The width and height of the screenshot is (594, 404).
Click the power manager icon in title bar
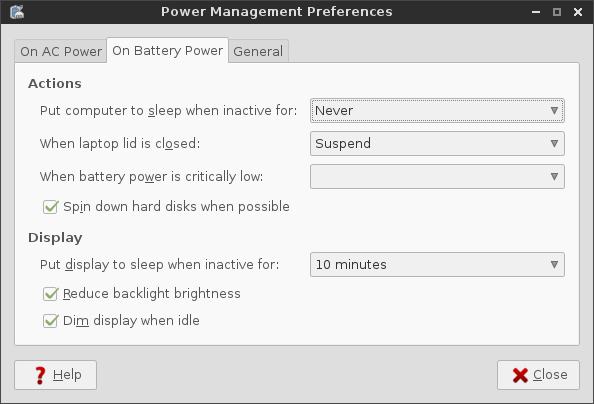[x=17, y=12]
